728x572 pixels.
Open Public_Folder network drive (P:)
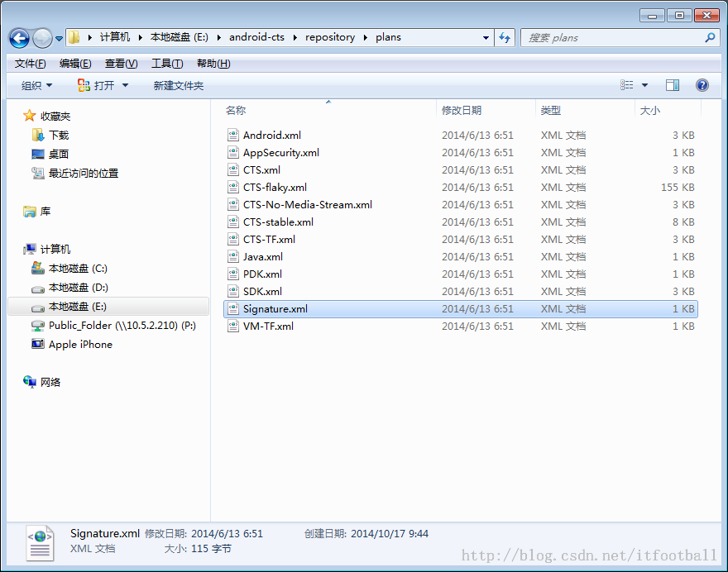[x=113, y=326]
